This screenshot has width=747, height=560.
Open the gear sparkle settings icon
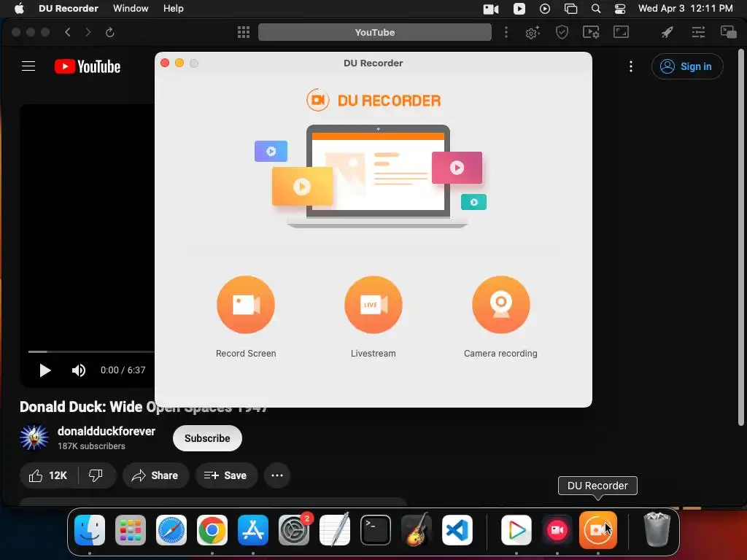point(532,32)
